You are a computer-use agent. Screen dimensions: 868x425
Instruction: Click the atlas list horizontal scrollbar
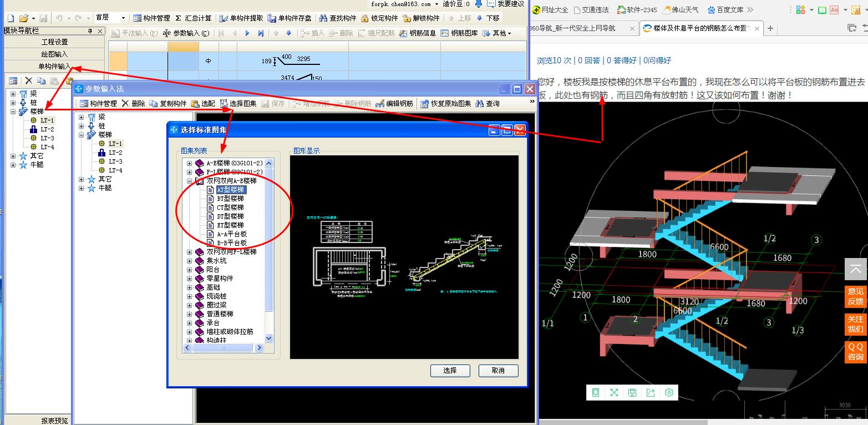(x=224, y=347)
